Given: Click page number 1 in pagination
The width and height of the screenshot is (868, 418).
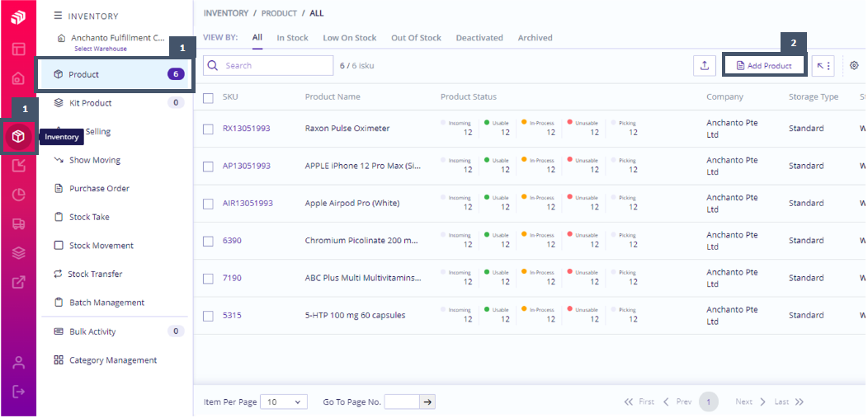Looking at the screenshot, I should (x=709, y=402).
